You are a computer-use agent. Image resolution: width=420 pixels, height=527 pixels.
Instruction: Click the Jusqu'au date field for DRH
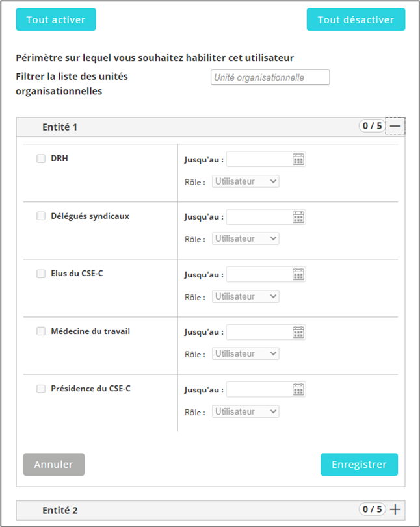(259, 159)
